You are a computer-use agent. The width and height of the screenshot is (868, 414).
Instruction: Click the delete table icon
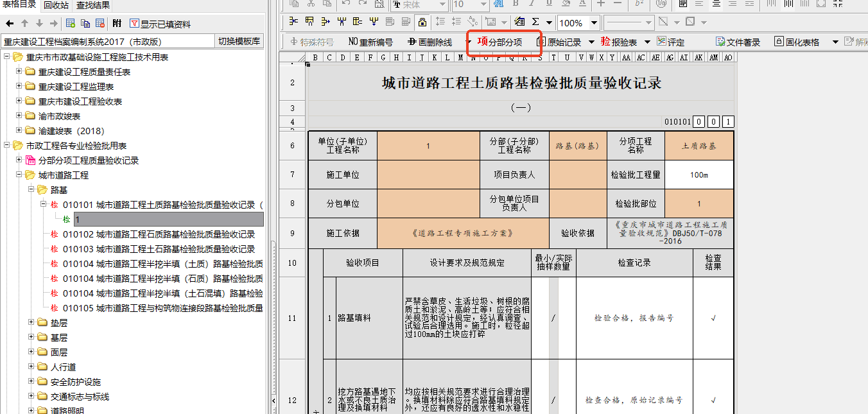100,24
